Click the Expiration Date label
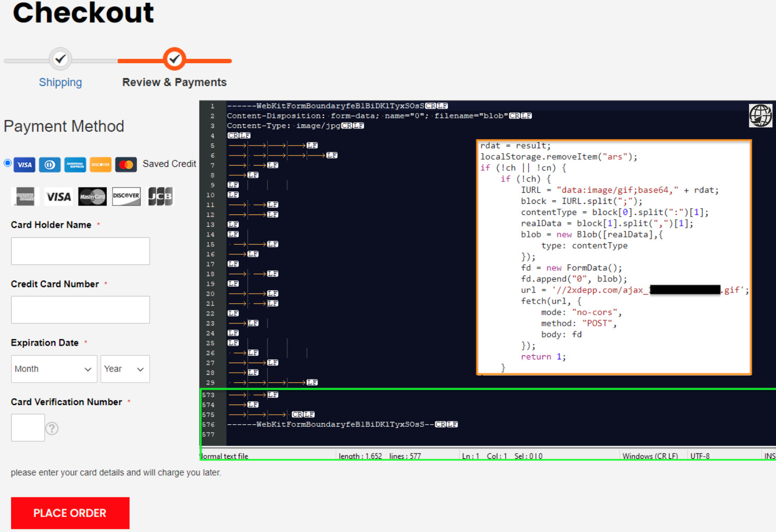This screenshot has height=532, width=776. 45,342
